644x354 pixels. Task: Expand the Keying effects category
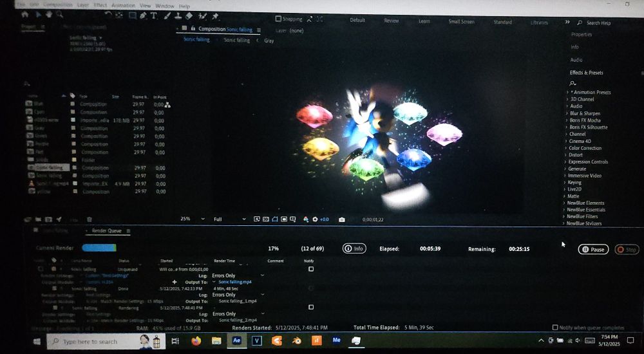pos(565,182)
